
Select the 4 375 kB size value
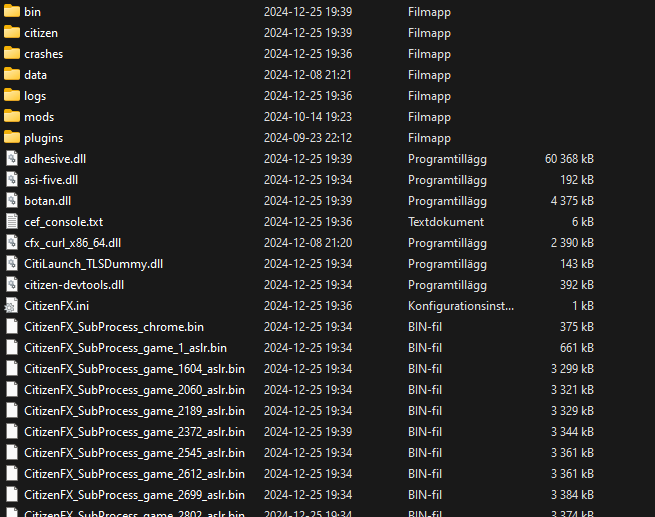pos(572,200)
